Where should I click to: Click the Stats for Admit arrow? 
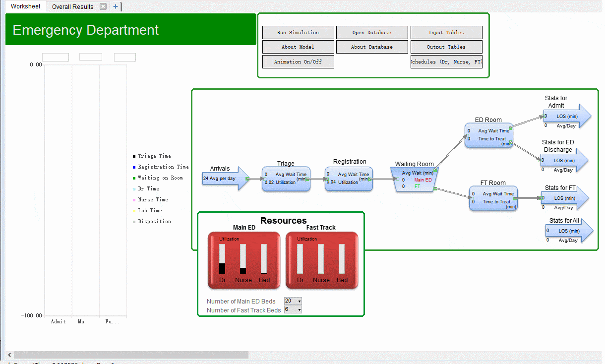[566, 117]
